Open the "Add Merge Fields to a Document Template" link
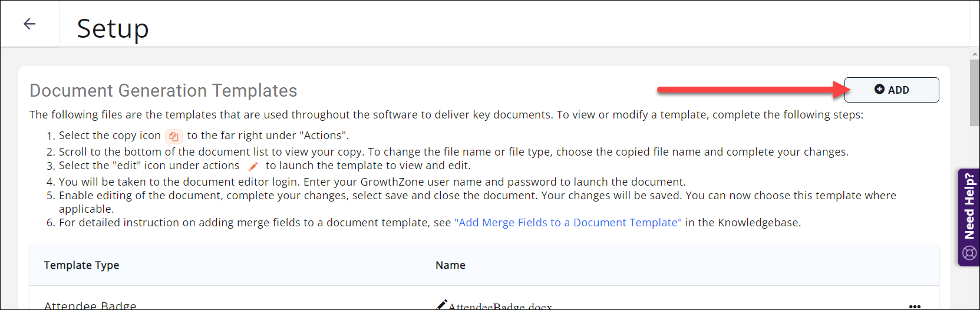 568,222
